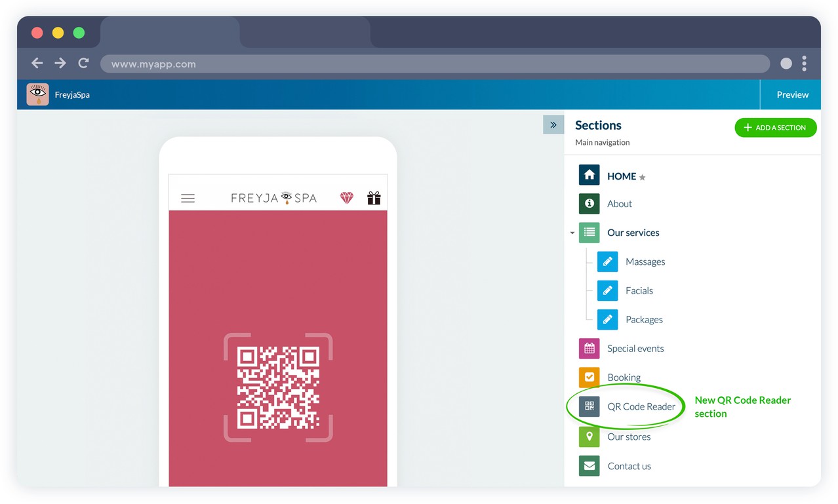Image resolution: width=838 pixels, height=504 pixels.
Task: Click the www.myapp.com address bar
Action: click(x=435, y=64)
